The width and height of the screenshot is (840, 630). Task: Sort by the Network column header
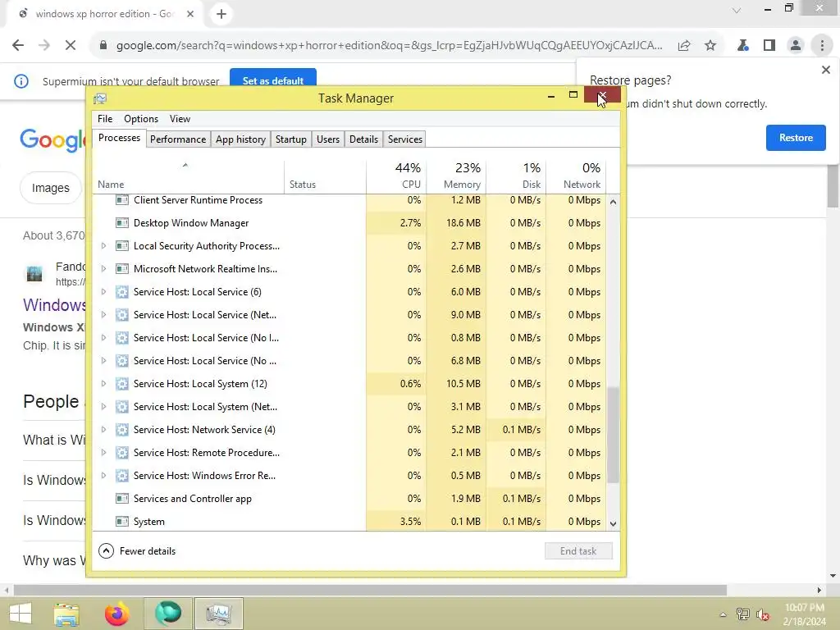pos(577,176)
